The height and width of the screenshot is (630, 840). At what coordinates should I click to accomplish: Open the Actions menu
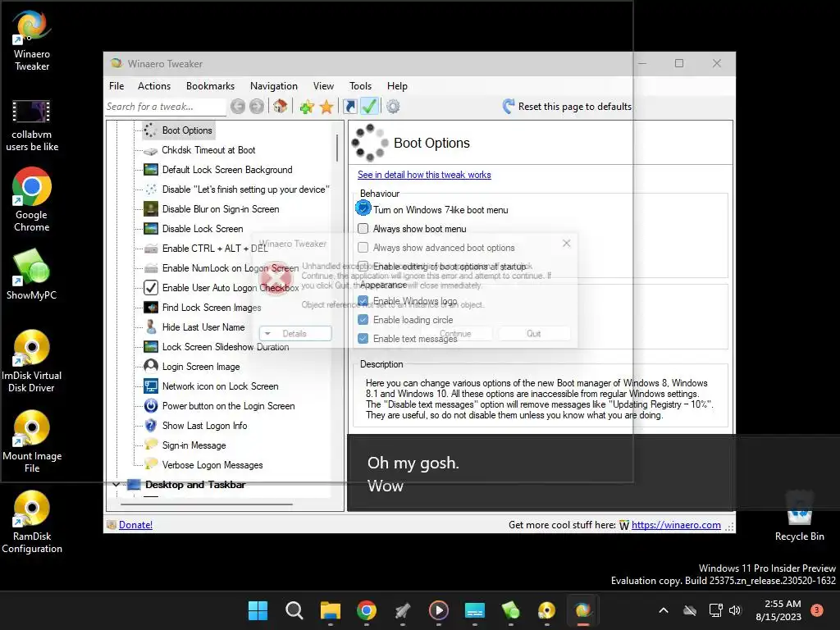154,86
